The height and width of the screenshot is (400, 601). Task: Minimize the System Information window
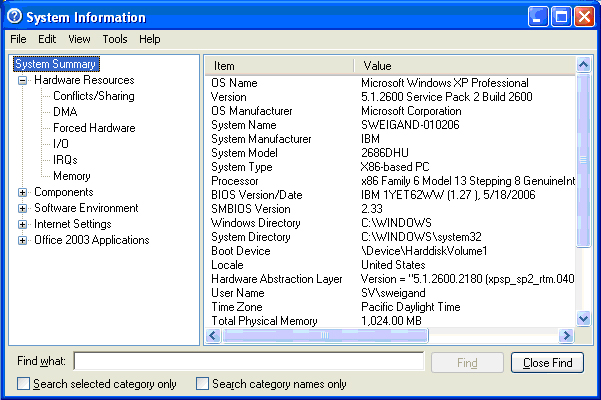click(538, 16)
